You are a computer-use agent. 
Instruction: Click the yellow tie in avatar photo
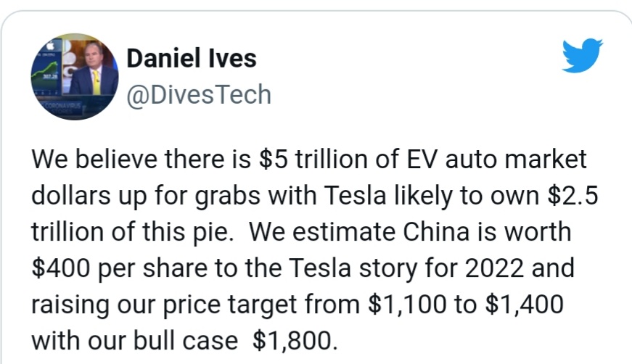pos(96,82)
